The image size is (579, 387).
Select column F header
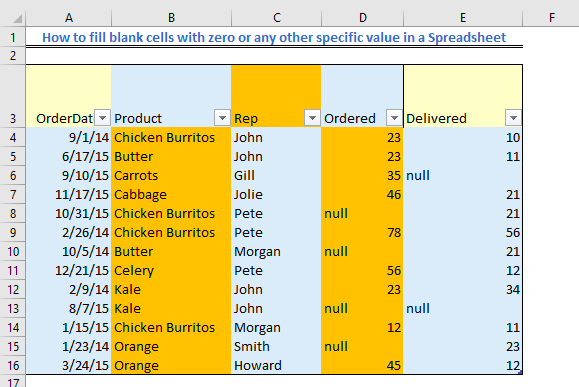551,18
